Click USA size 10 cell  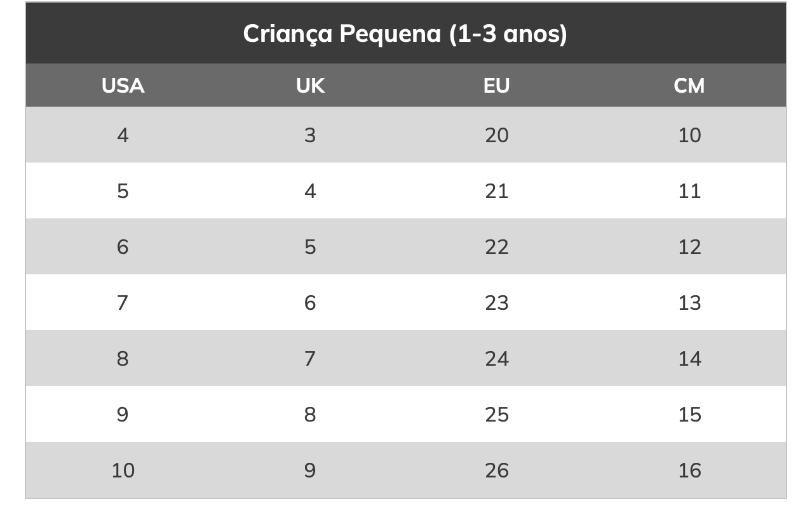(123, 470)
